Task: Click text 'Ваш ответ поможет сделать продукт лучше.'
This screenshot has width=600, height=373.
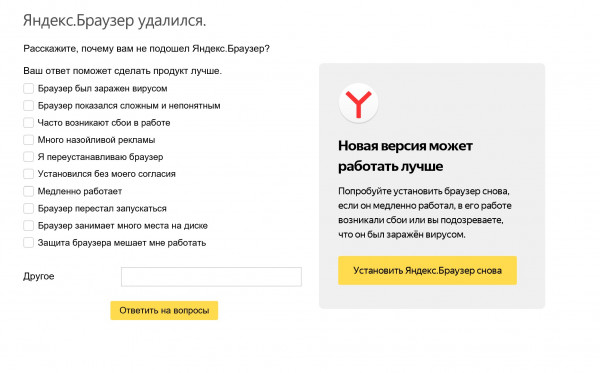Action: tap(122, 71)
